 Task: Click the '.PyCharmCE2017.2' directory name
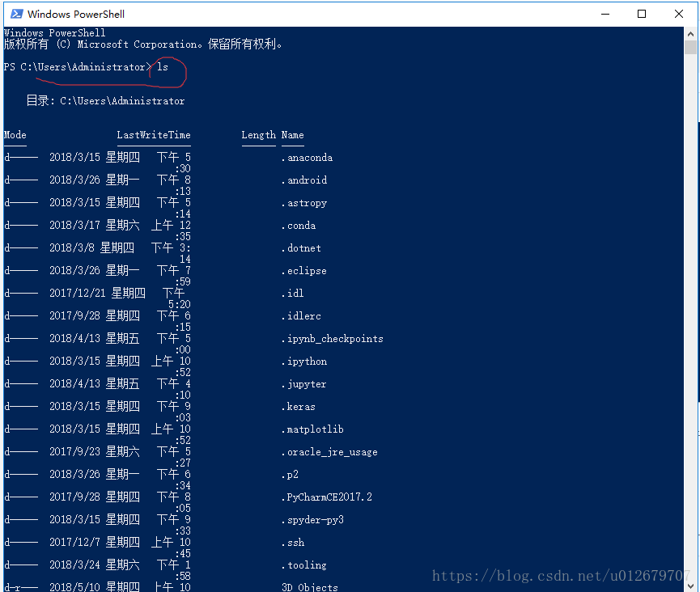(327, 497)
